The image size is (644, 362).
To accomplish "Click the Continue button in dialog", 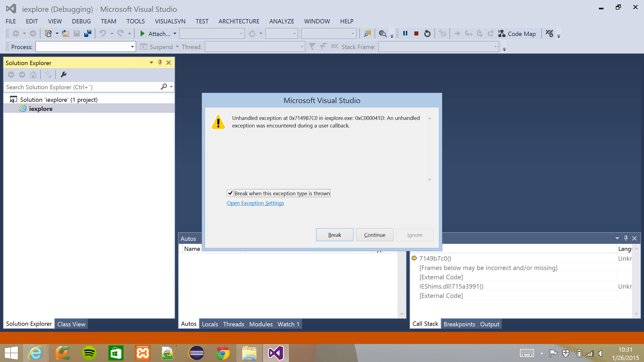I will click(x=375, y=235).
